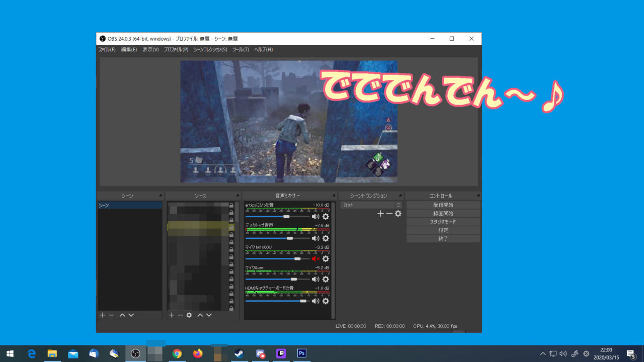Open taskbar clock showing 22:00
The image size is (644, 362).
pyautogui.click(x=606, y=353)
